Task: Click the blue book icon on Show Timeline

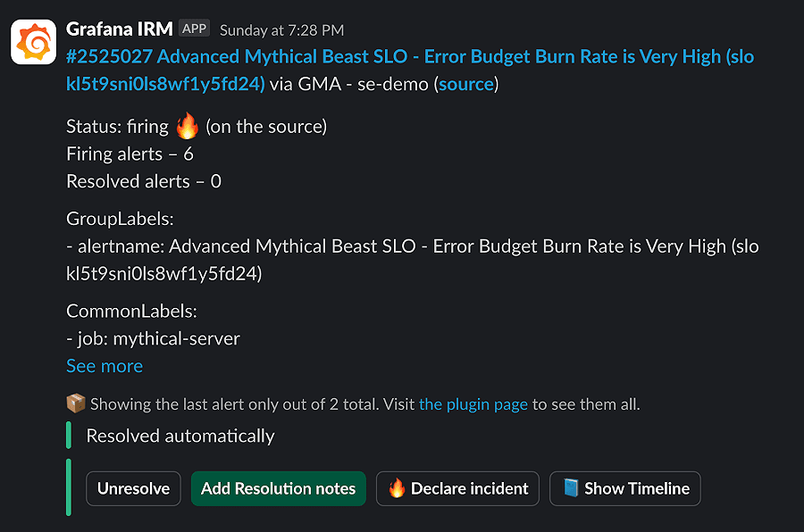Action: point(571,488)
